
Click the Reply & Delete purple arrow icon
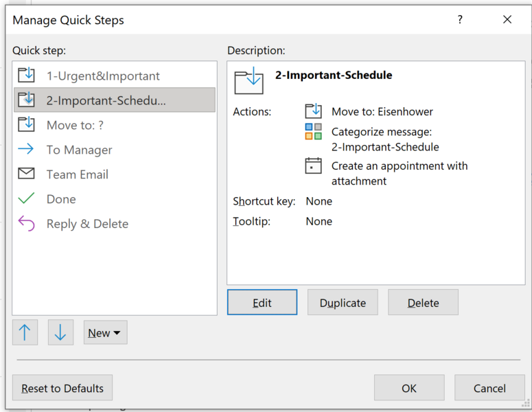(x=26, y=224)
